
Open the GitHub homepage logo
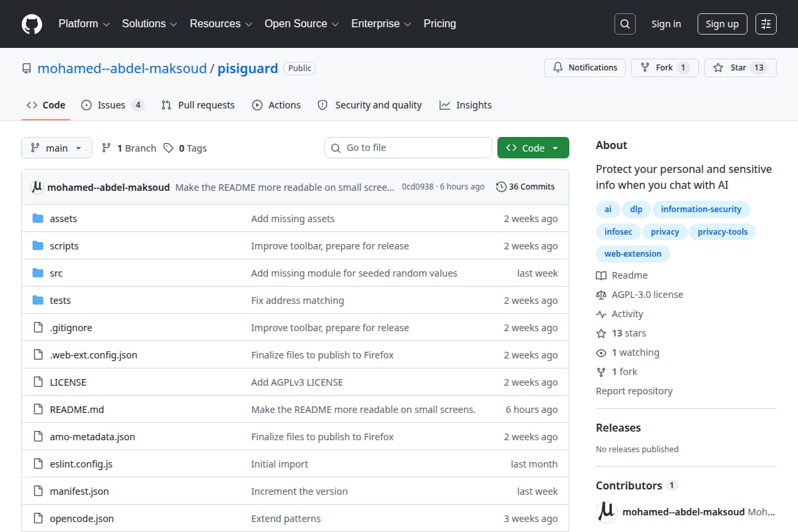tap(31, 24)
